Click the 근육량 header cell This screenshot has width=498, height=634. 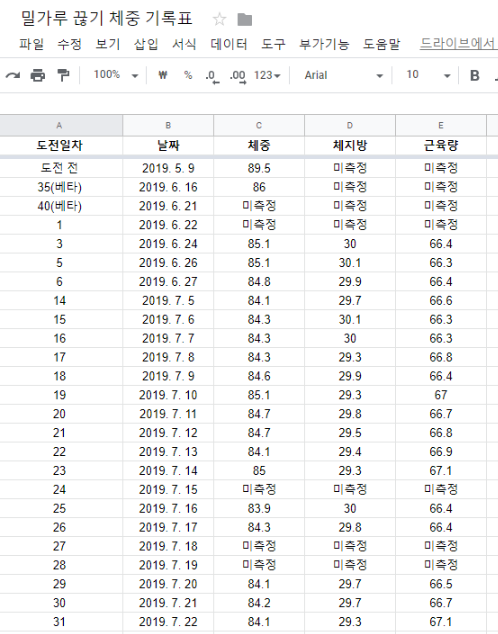click(x=441, y=146)
